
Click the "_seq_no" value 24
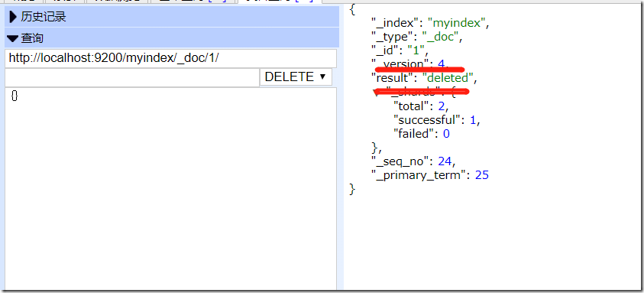pyautogui.click(x=445, y=161)
